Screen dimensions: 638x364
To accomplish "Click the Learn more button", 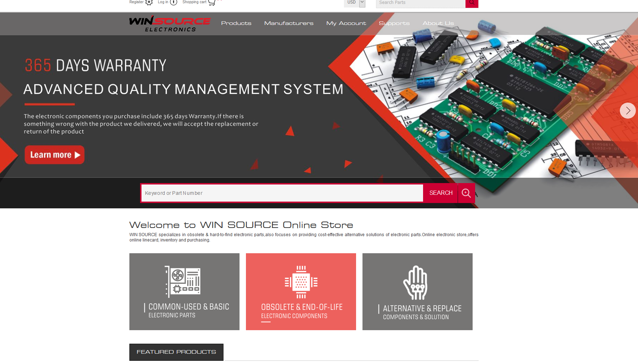I will click(54, 155).
